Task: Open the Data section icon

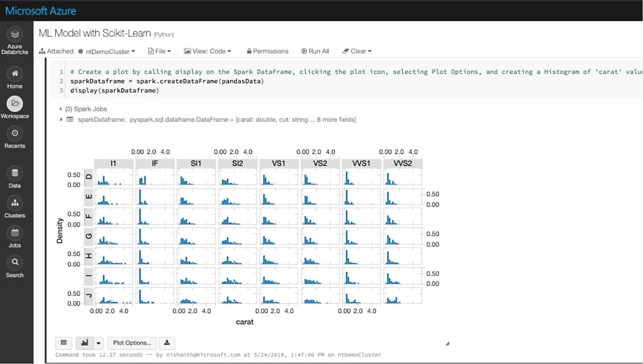Action: point(15,173)
